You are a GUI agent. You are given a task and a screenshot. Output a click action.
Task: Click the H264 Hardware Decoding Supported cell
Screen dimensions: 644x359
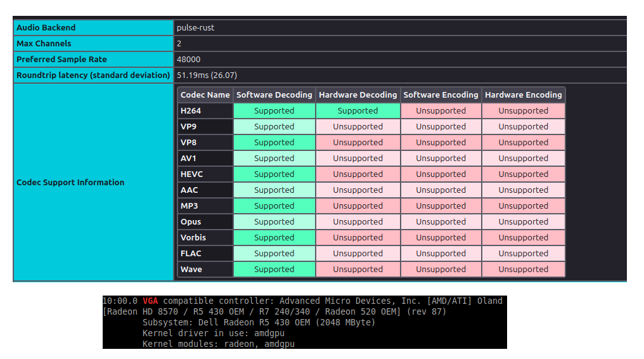point(357,111)
